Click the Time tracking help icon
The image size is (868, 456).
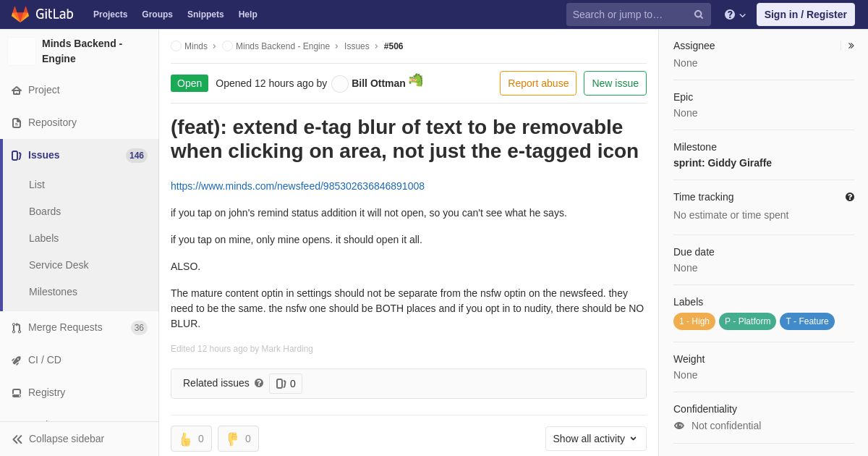[x=850, y=197]
